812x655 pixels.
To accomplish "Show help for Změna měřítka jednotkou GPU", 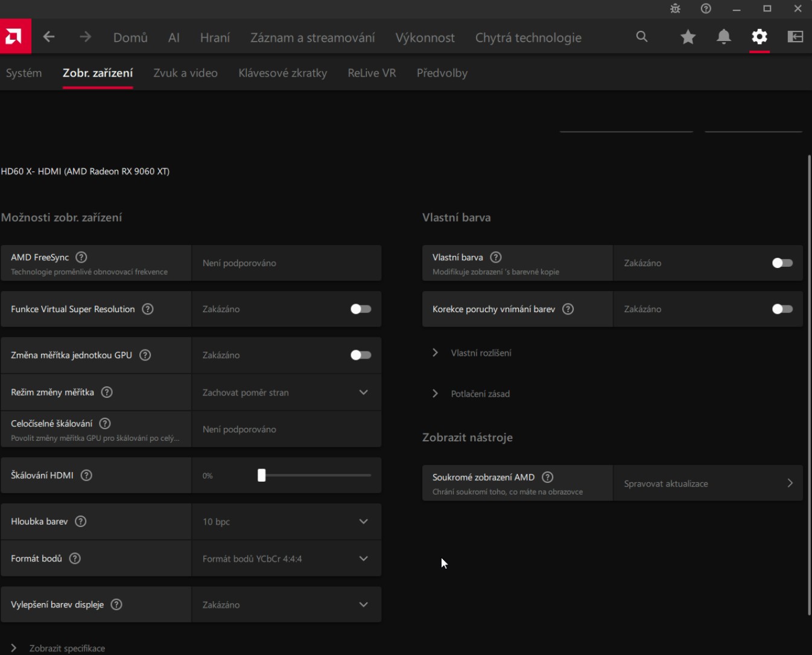I will point(145,355).
